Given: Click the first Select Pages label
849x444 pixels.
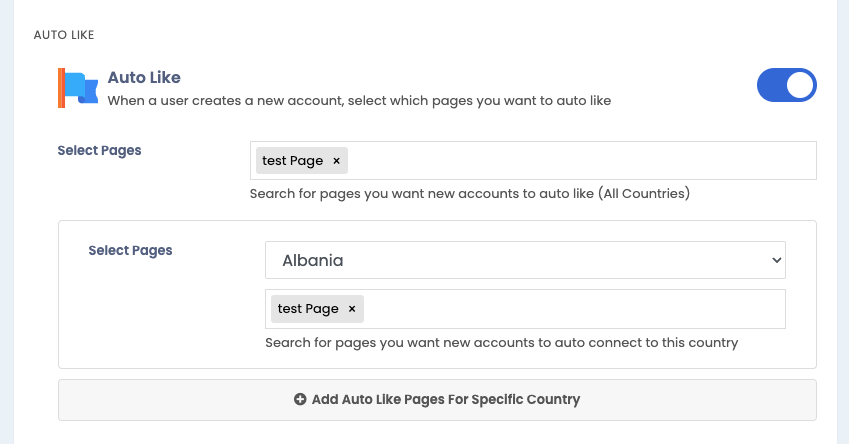Looking at the screenshot, I should point(100,151).
